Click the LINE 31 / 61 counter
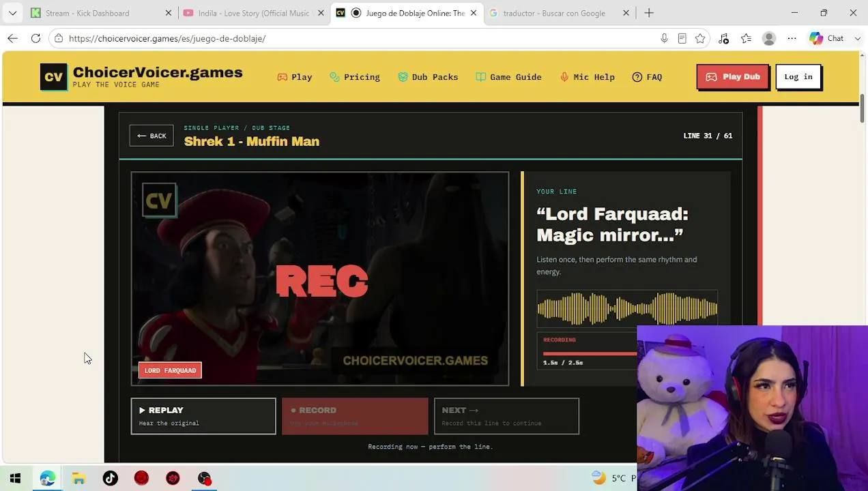This screenshot has height=491, width=868. (x=708, y=136)
